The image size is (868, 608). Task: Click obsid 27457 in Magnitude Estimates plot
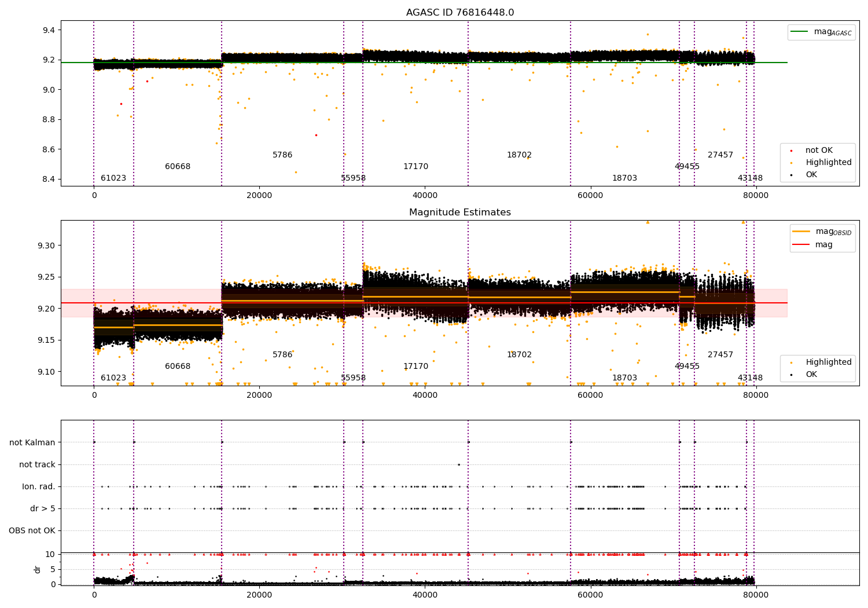click(x=720, y=355)
